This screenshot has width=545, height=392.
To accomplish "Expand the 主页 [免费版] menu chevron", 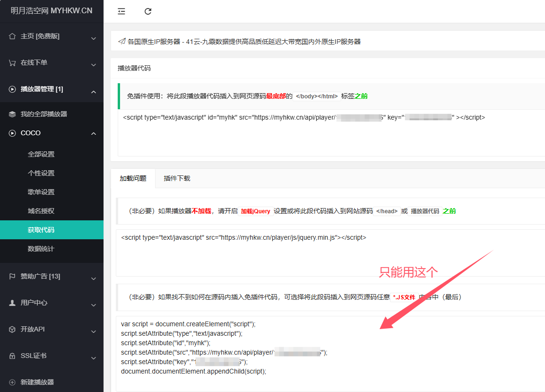I will (94, 38).
